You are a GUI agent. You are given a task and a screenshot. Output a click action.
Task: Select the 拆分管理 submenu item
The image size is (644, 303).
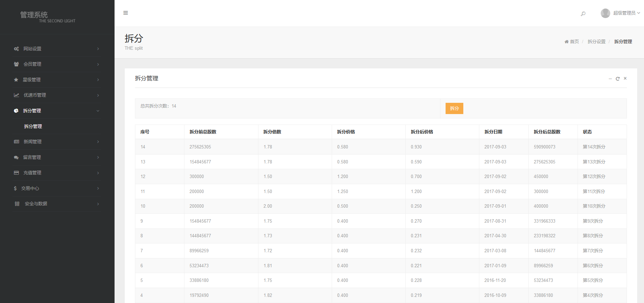coord(33,126)
